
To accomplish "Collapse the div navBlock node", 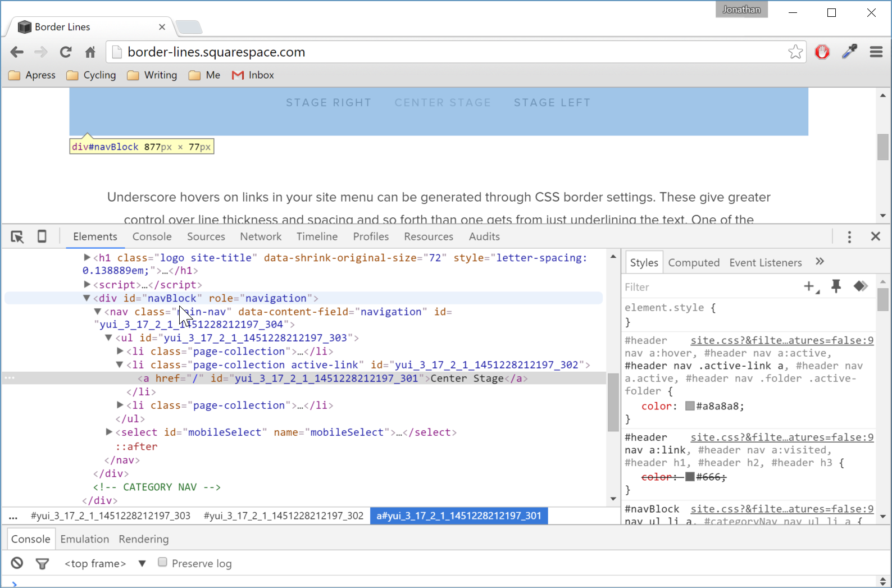I will [87, 298].
